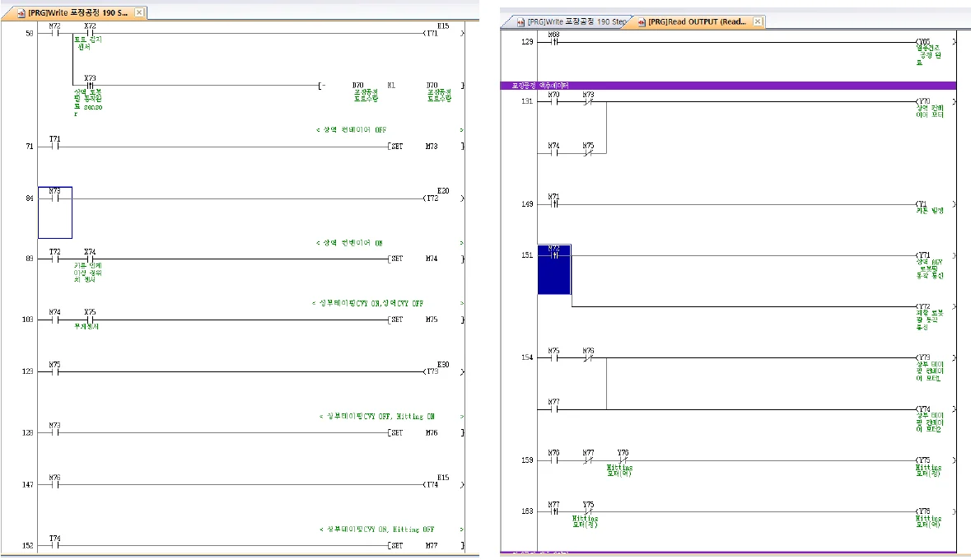Click the X74 contact at step 89
Viewport: 971px width, 560px height.
[x=90, y=259]
